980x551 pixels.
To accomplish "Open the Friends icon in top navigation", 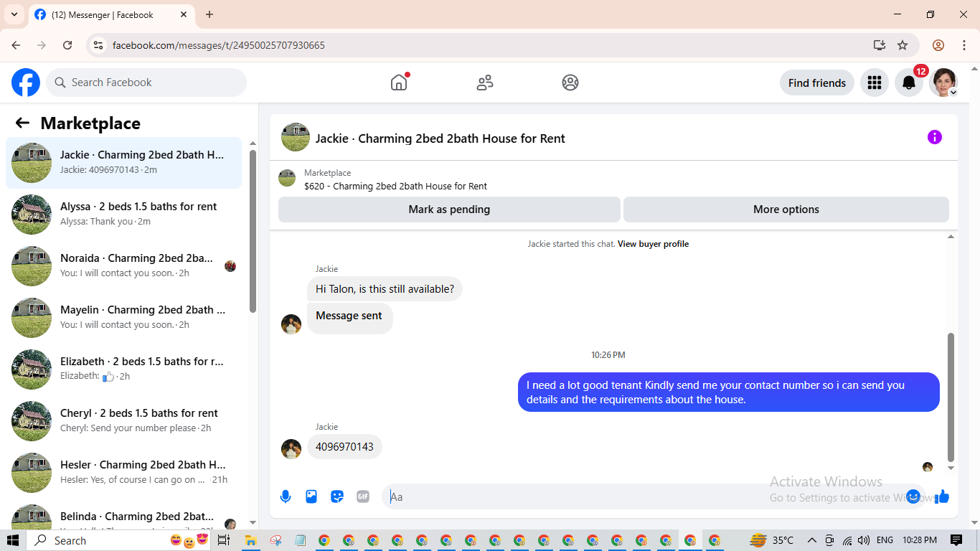I will click(x=485, y=83).
